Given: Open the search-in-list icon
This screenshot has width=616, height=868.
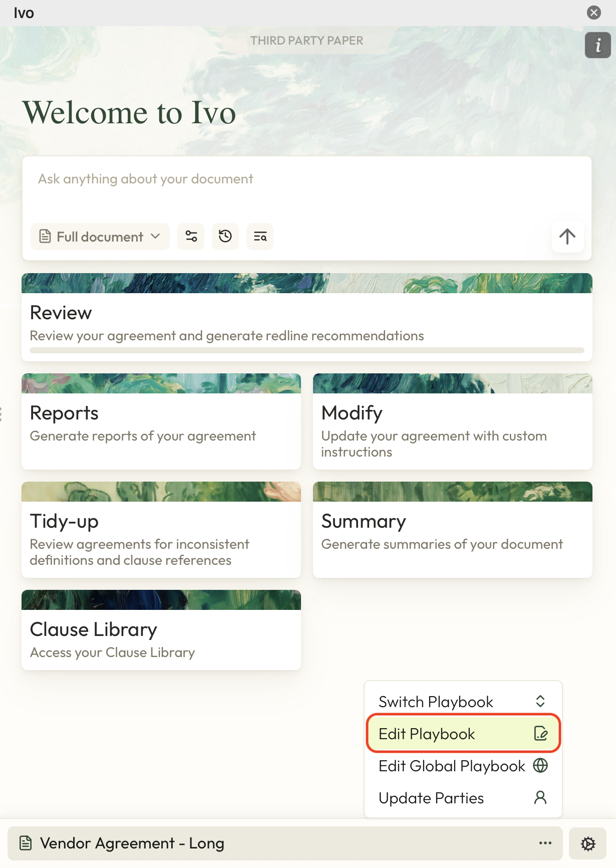Looking at the screenshot, I should pos(260,237).
